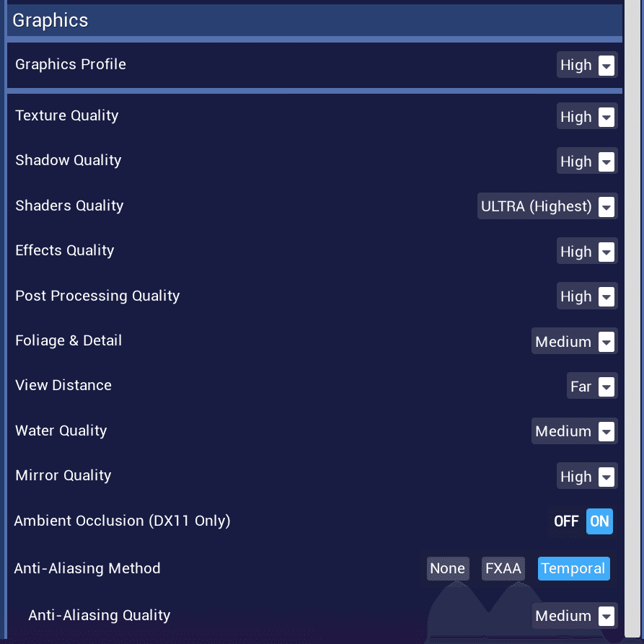The height and width of the screenshot is (644, 644).
Task: Click the settings panel vertical scrollbar
Action: pyautogui.click(x=634, y=318)
